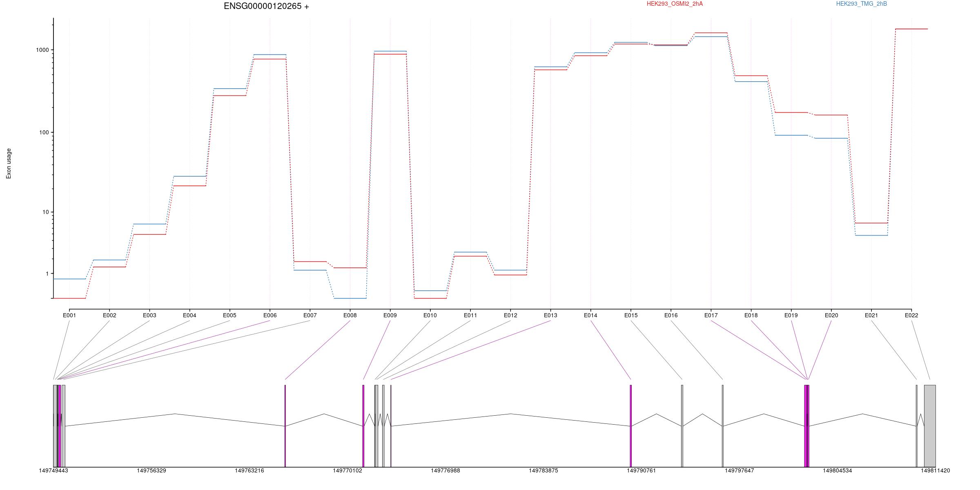Click the magenta exon block below coordinate 149790761

631,426
